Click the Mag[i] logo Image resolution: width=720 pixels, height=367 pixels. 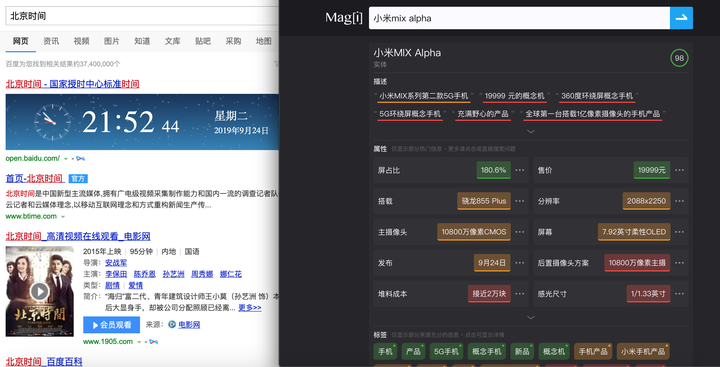[343, 18]
